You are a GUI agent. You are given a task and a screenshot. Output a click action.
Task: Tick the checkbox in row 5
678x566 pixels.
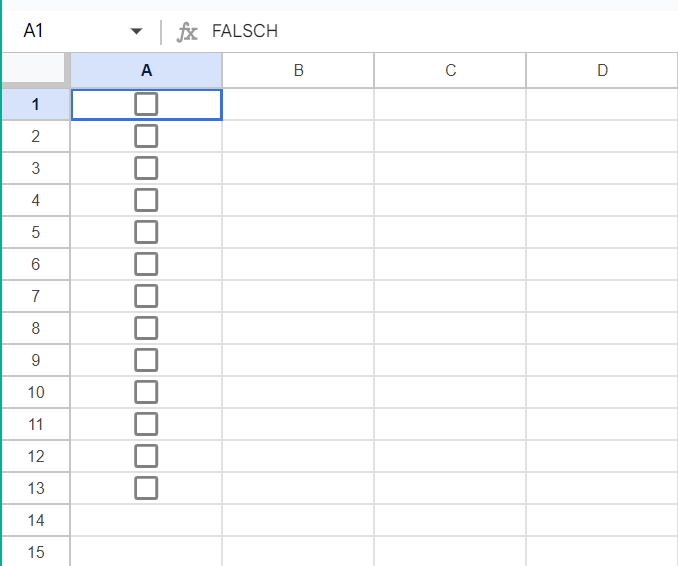[x=146, y=232]
